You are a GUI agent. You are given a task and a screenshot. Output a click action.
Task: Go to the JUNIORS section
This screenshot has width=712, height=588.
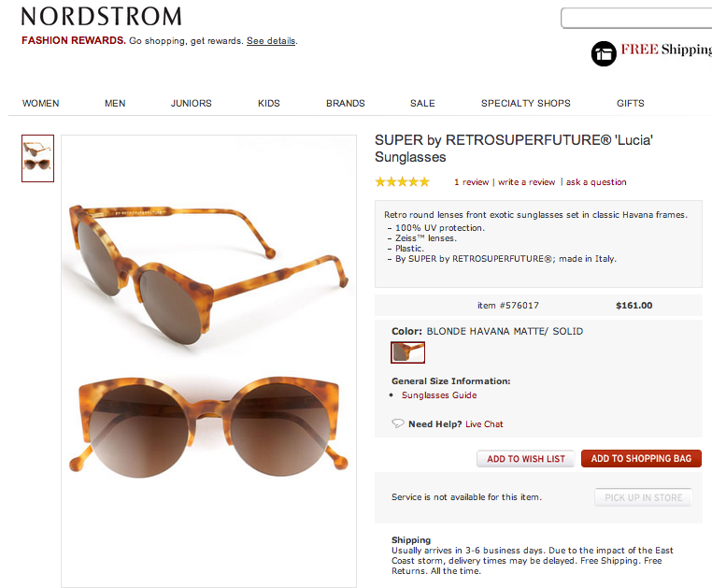(x=192, y=103)
